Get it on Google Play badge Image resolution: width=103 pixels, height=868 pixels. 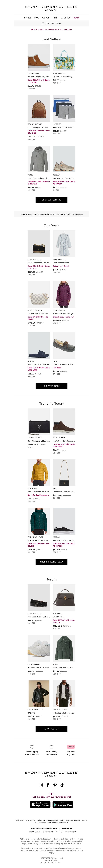pos(63,804)
